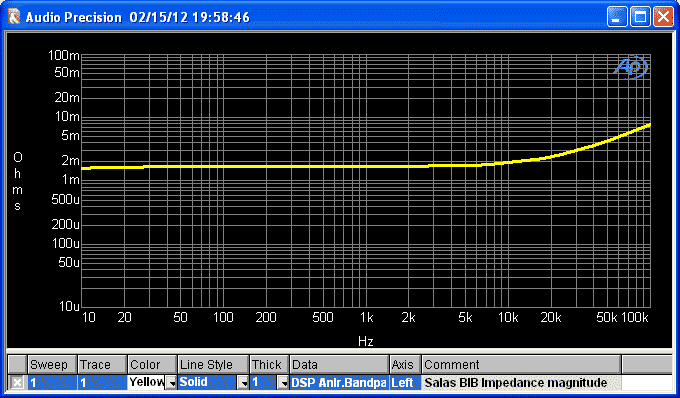
Task: Select the Solid line style cell
Action: (x=208, y=382)
